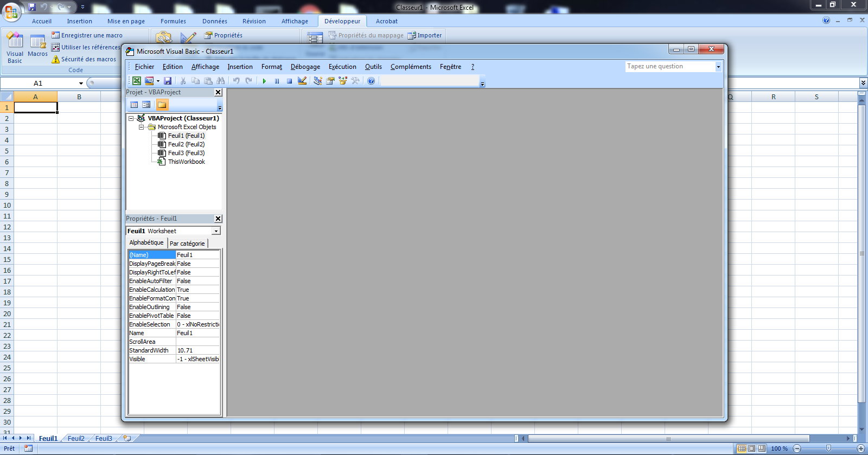Open the Fichier menu in Visual Basic

click(x=144, y=67)
